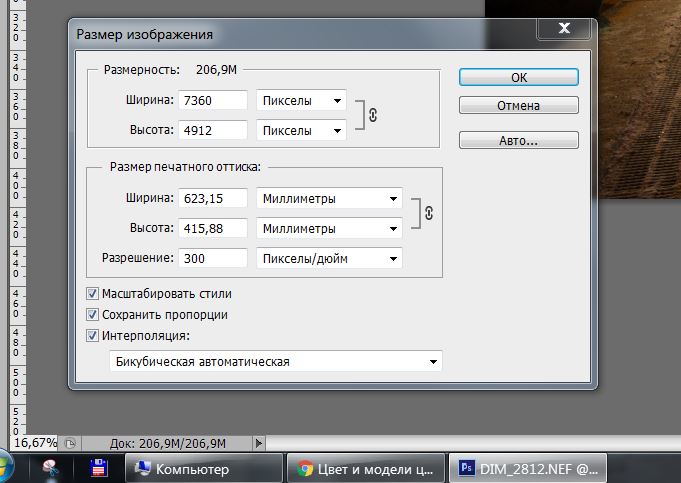Click the Размер печатного оттиска label
The height and width of the screenshot is (483, 681).
click(185, 167)
